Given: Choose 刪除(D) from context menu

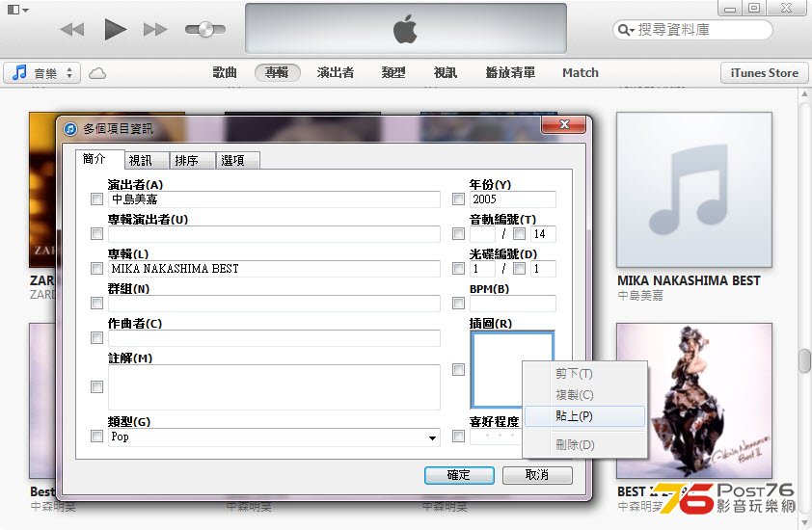Looking at the screenshot, I should [x=584, y=444].
